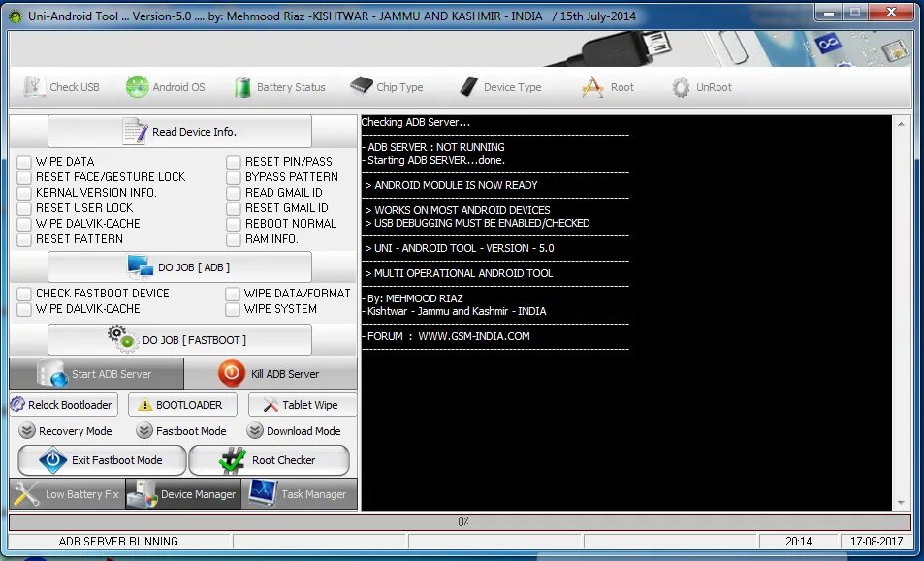Choose the 'Kill ADB Server' button label
Screen dimensions: 924x561
[285, 374]
